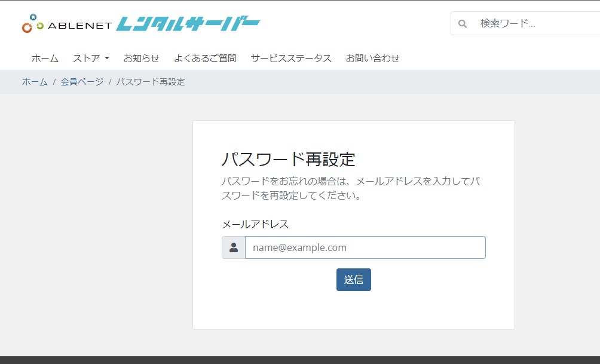
Task: Click the パスワード再設定 breadcrumb item
Action: (151, 82)
